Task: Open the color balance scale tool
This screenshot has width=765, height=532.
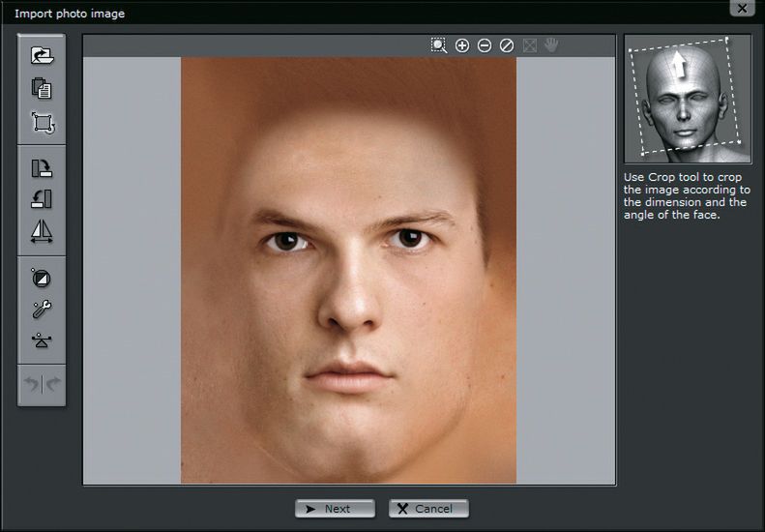Action: click(x=42, y=340)
